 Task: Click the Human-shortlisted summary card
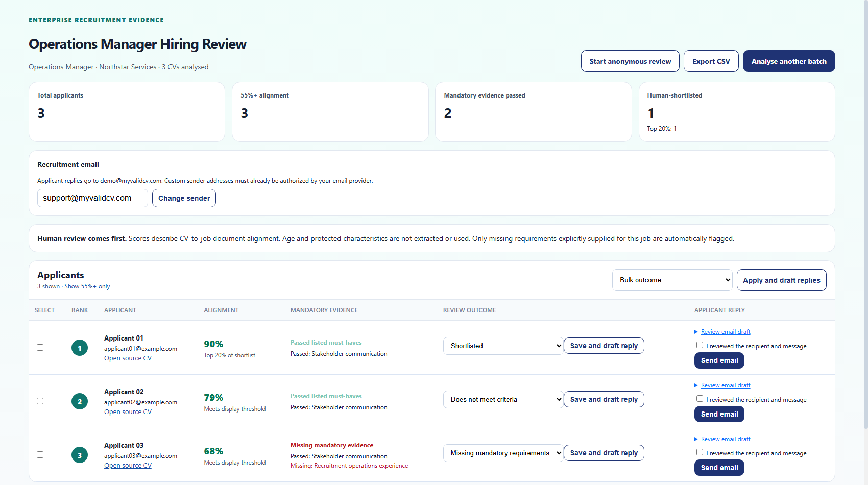(x=737, y=112)
